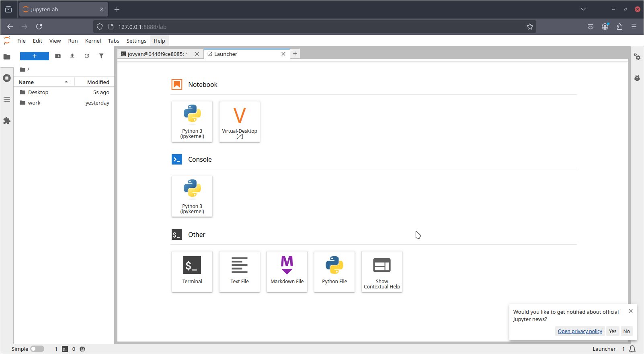
Task: Close the jovyan terminal tab
Action: click(197, 54)
